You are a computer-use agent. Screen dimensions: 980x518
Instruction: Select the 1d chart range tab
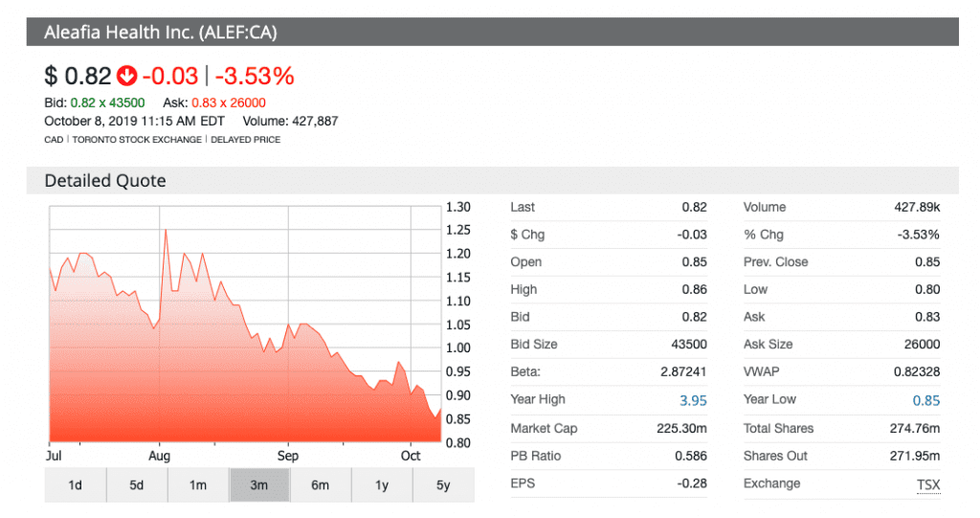(x=75, y=485)
